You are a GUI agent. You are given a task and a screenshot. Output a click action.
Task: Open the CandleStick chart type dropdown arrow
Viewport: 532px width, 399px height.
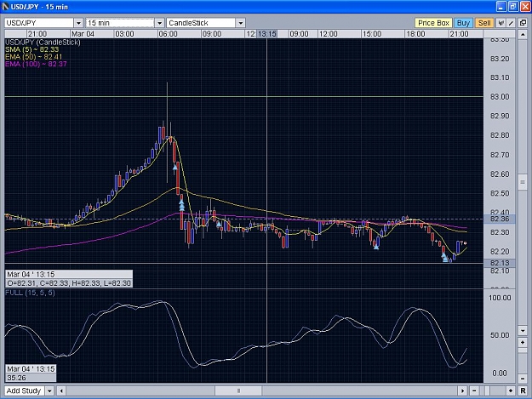coord(241,23)
